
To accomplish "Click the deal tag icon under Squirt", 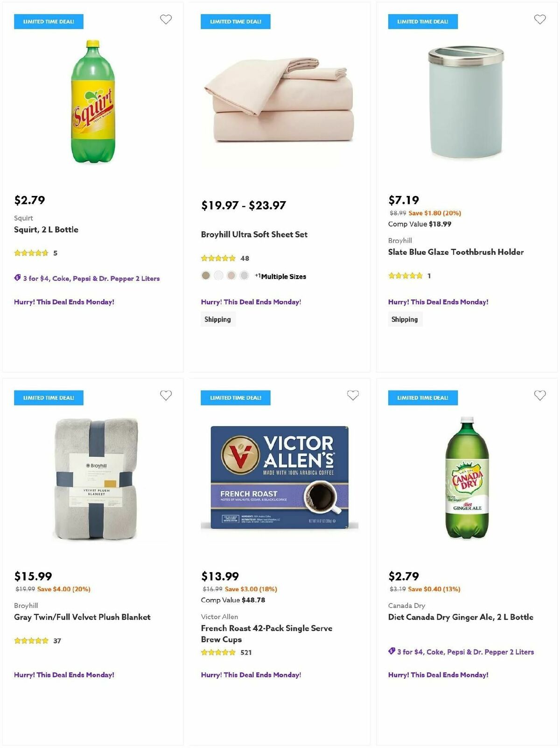I will (17, 278).
